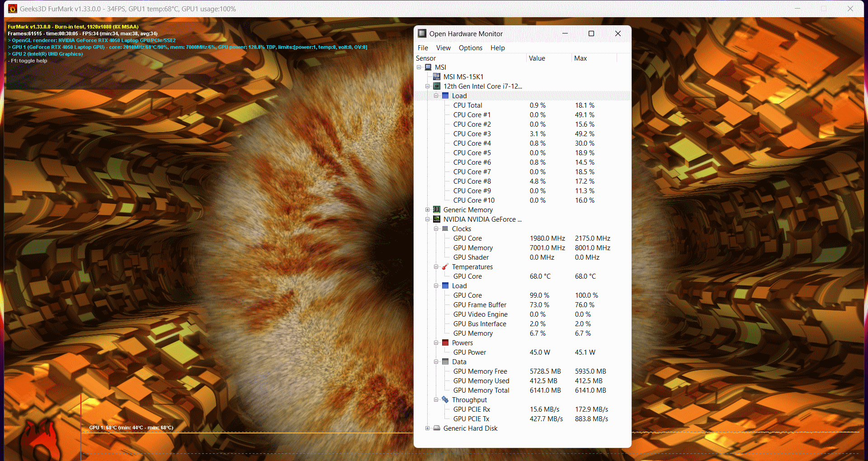Expand the Generic Hard Disk node
The width and height of the screenshot is (868, 461).
click(x=428, y=428)
